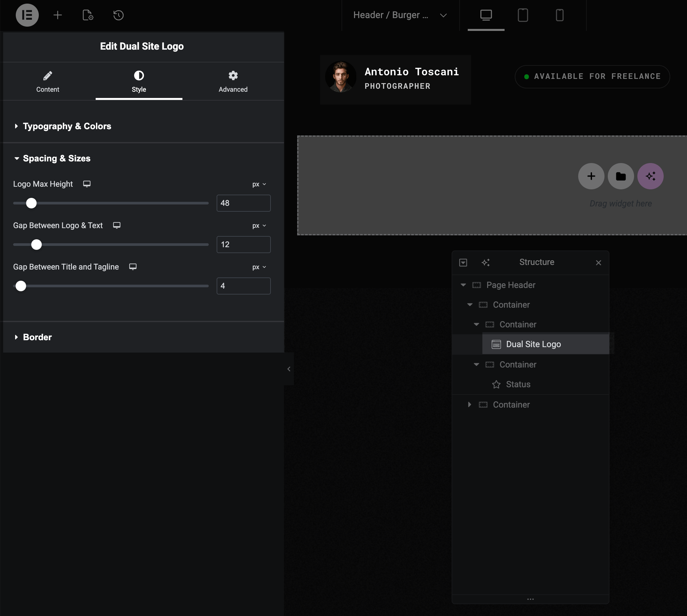The image size is (687, 616).
Task: Change Logo Max Height px unit
Action: coord(259,184)
